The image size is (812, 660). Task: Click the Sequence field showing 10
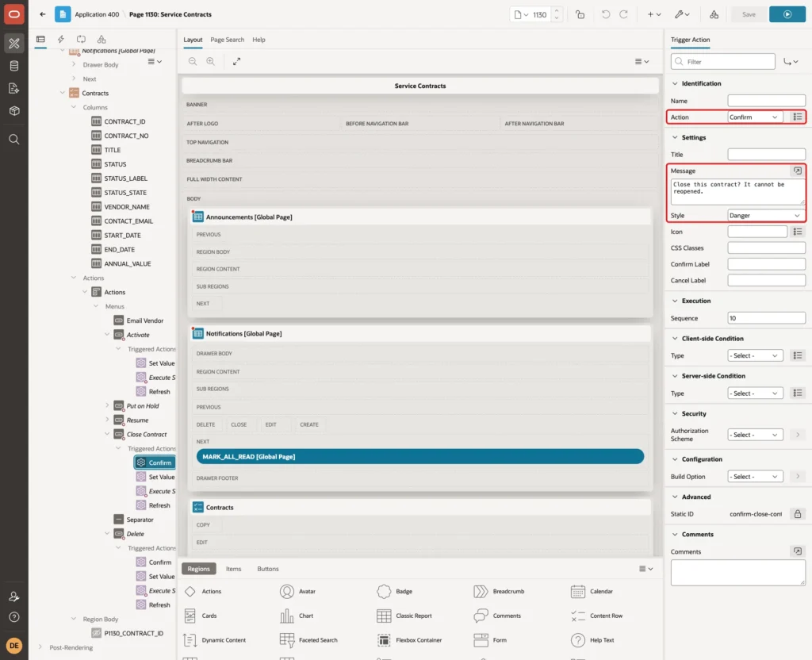[766, 318]
